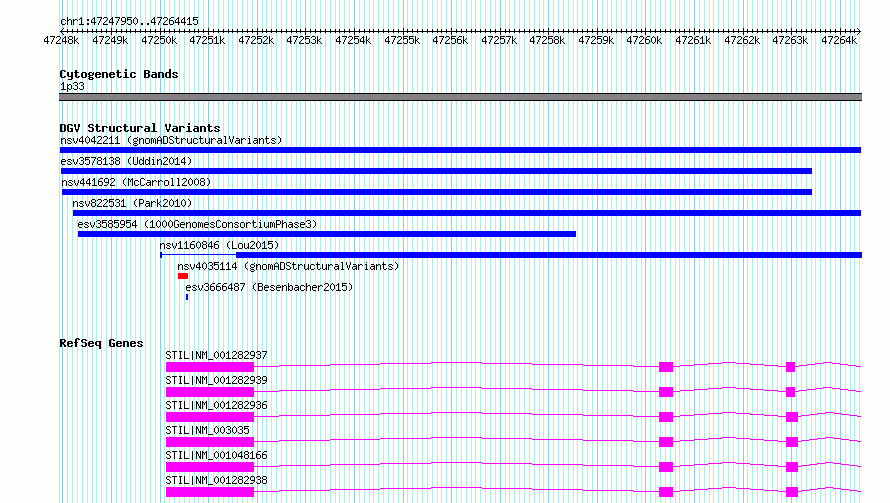
Task: Click exon near 47263k of NM_001048166
Action: (x=792, y=467)
